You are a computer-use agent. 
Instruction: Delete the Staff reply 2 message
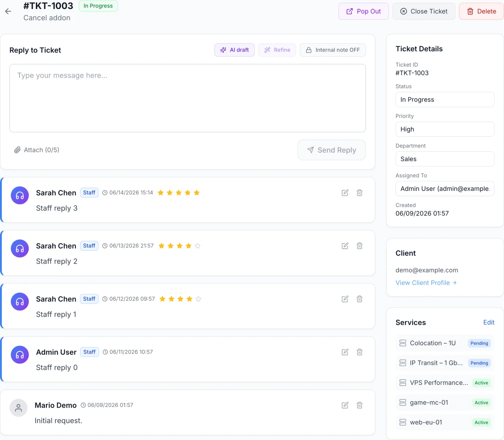pyautogui.click(x=359, y=246)
